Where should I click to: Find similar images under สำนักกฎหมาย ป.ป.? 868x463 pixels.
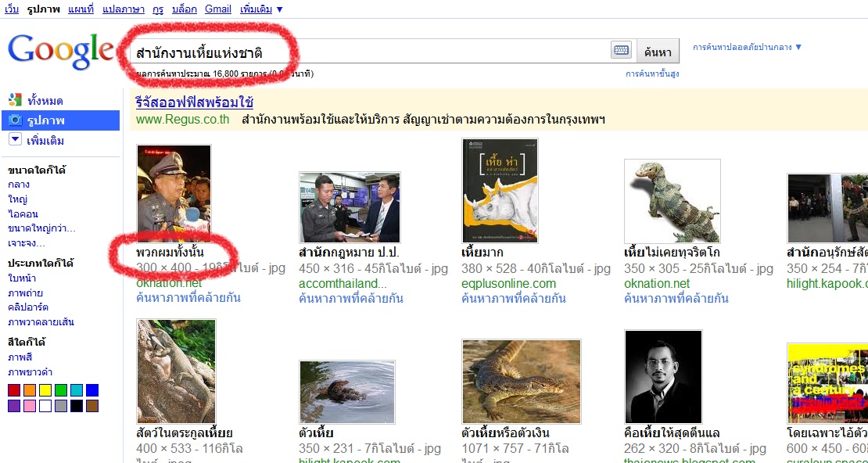(x=351, y=299)
